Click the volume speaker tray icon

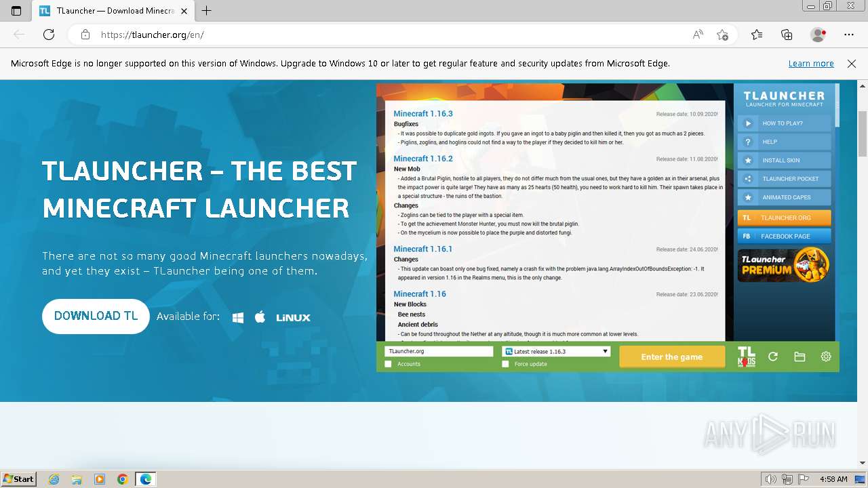771,479
